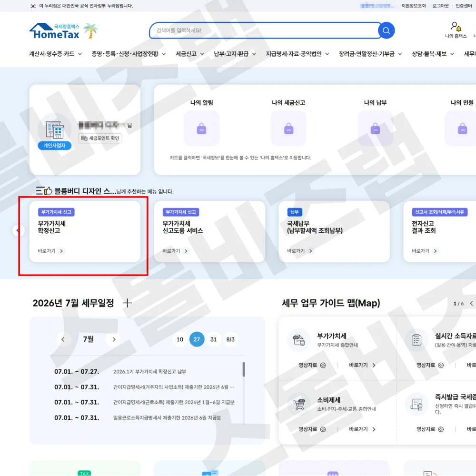
Task: Open 국세납부 (납부할세액 조회납부) card
Action: click(334, 231)
